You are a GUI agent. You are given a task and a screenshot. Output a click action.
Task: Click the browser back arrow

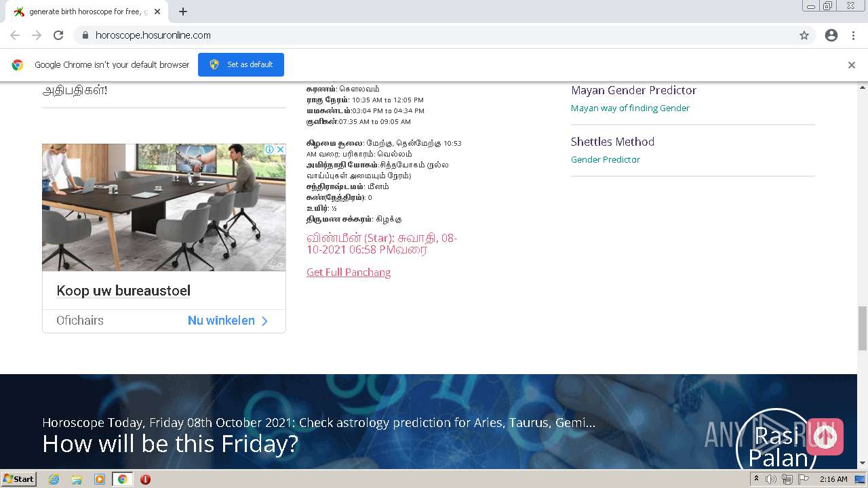tap(15, 35)
